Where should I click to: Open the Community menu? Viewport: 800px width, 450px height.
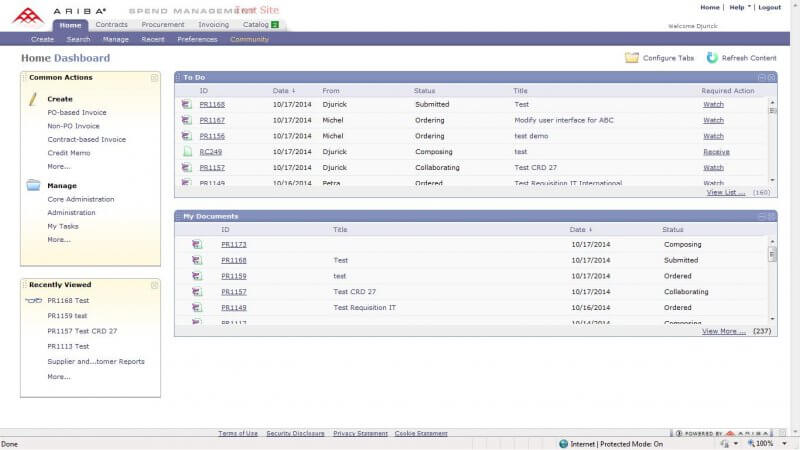click(249, 39)
